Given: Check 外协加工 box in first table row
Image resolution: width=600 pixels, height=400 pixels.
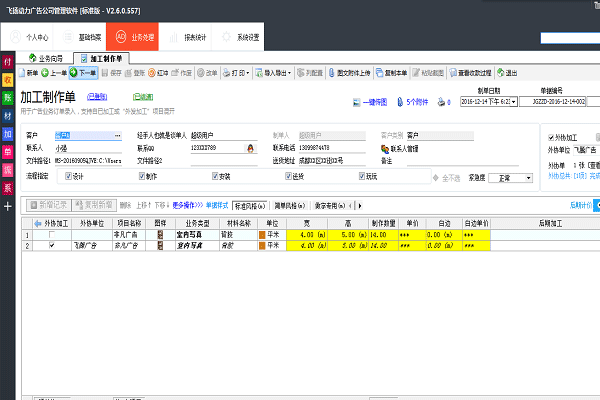Looking at the screenshot, I should coord(52,233).
